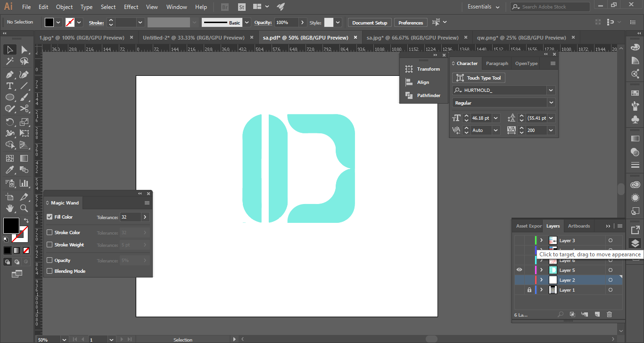Hide Layer 5 with eye icon
This screenshot has height=343, width=644.
point(519,270)
